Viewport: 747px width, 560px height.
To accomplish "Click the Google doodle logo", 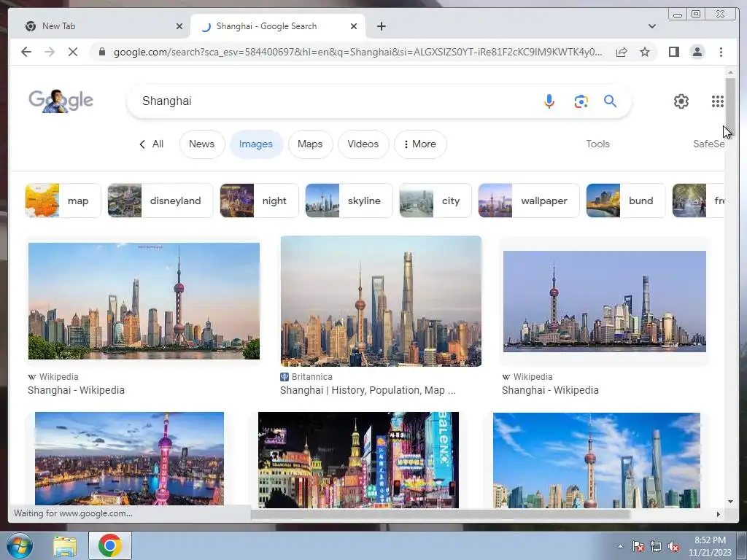I will point(61,101).
